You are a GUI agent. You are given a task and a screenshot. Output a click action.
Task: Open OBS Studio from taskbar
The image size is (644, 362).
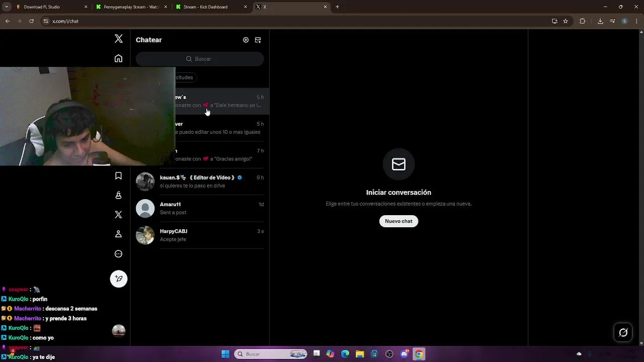click(389, 354)
